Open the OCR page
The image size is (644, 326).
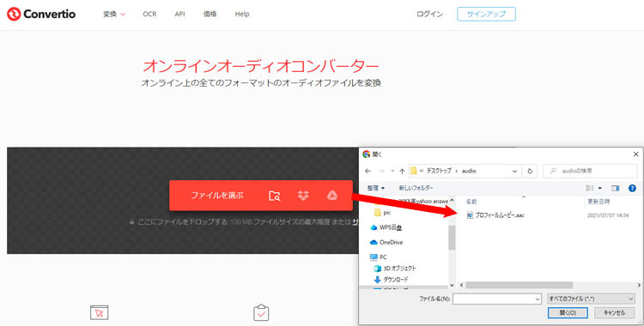click(x=149, y=14)
